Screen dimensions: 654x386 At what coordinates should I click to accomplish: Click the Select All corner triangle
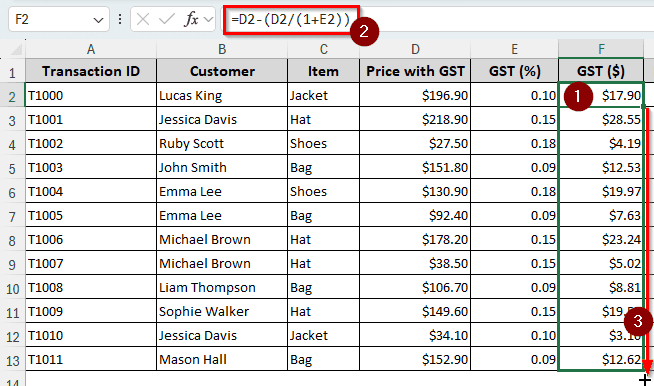[16, 50]
